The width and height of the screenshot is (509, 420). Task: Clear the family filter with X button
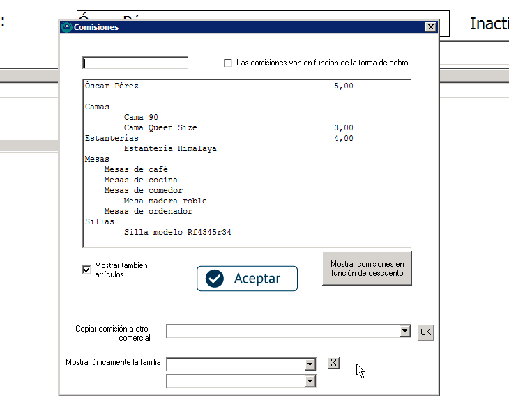coord(334,363)
